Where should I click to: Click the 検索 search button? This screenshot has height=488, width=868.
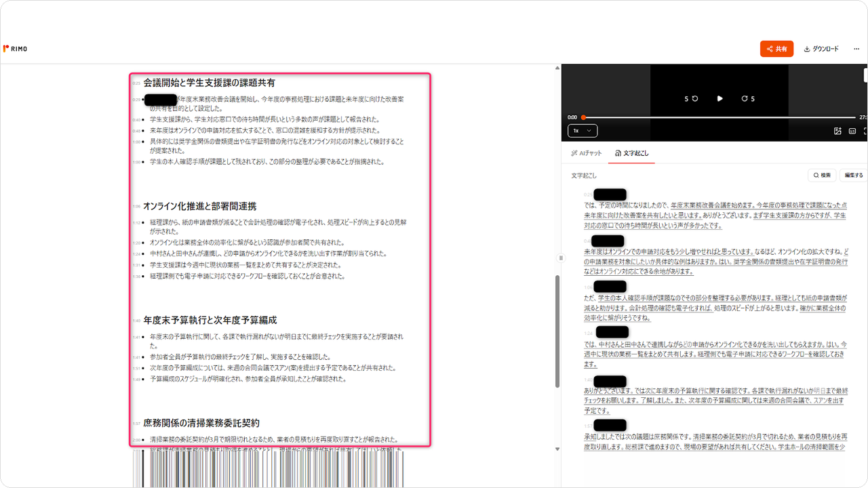[821, 175]
